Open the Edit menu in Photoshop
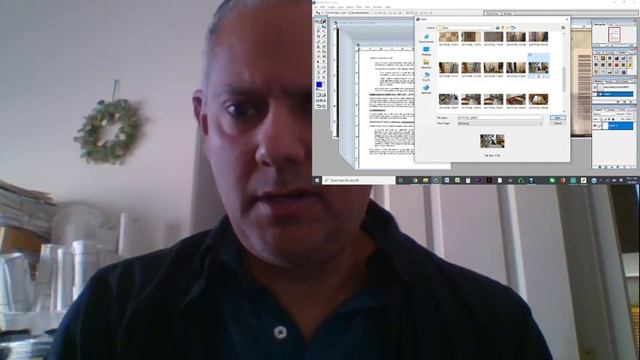This screenshot has height=360, width=640. [322, 7]
